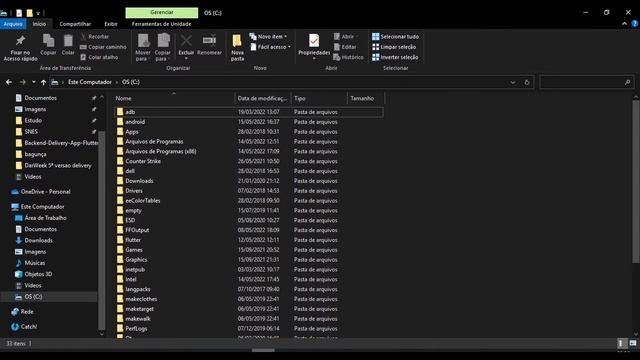The width and height of the screenshot is (640, 360).
Task: Click Recortar in the ribbon
Action: click(x=95, y=36)
